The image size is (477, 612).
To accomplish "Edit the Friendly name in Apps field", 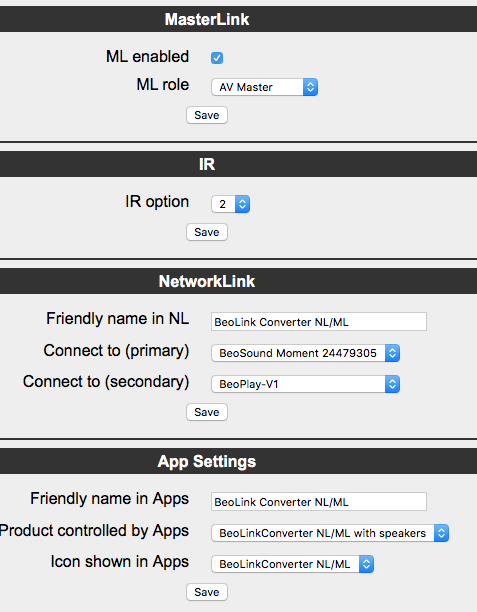I will tap(319, 502).
